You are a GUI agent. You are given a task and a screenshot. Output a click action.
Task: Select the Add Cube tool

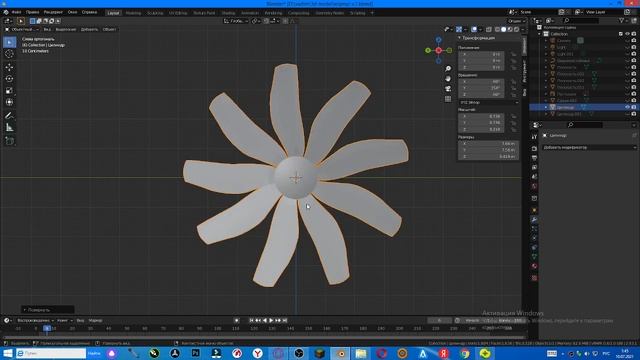point(9,141)
